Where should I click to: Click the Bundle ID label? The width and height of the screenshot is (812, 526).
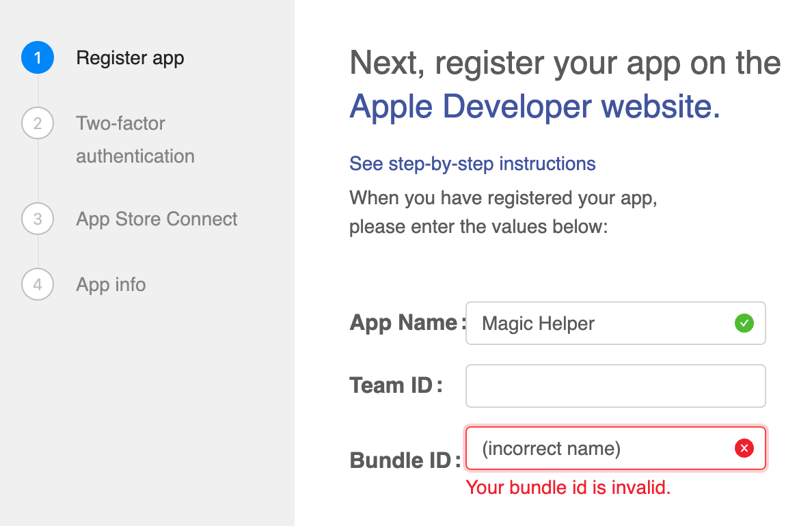tap(405, 460)
